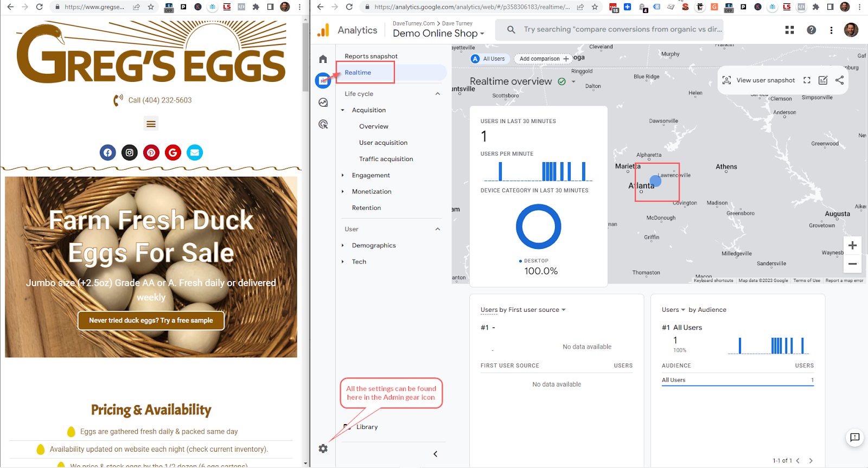Collapse the Life cycle section

pyautogui.click(x=438, y=94)
